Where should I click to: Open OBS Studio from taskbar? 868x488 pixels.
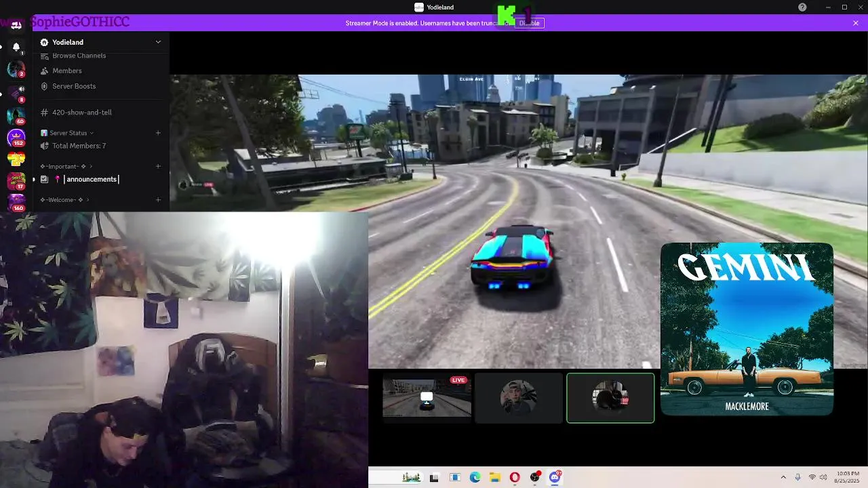tap(535, 477)
